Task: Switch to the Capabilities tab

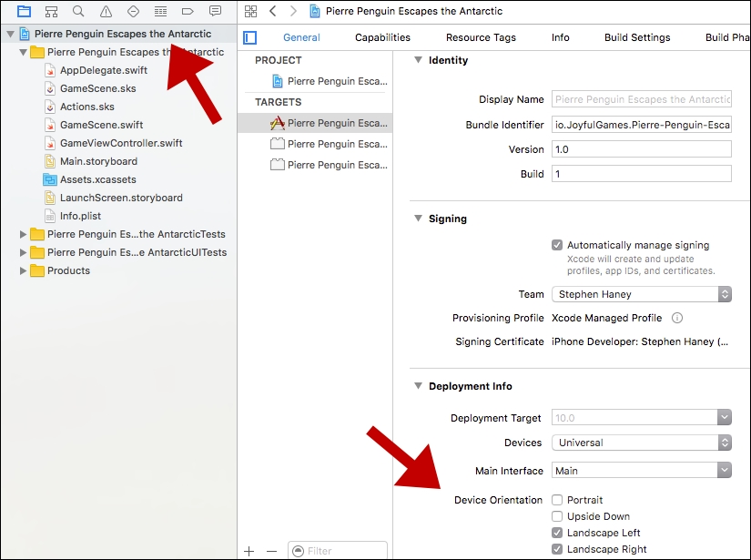Action: coord(382,37)
